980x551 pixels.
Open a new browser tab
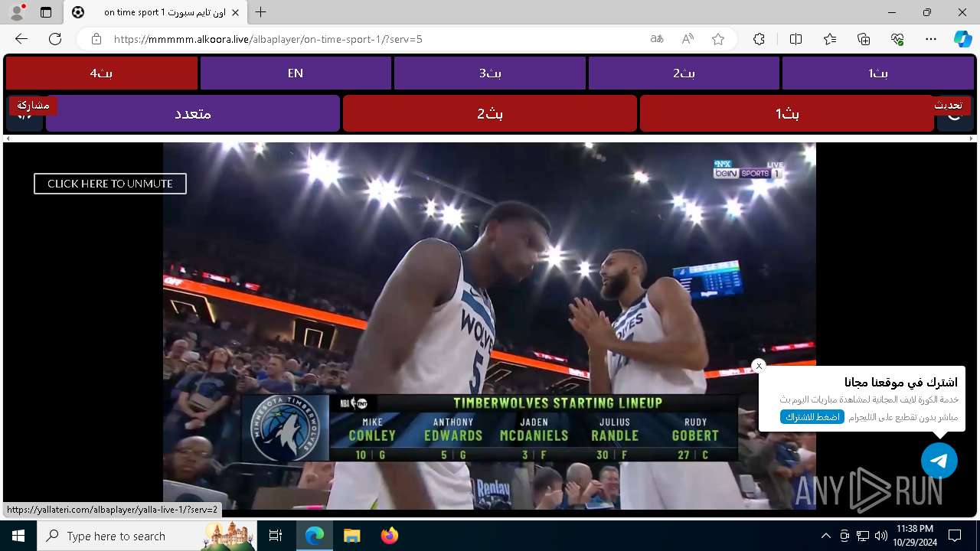pos(261,12)
